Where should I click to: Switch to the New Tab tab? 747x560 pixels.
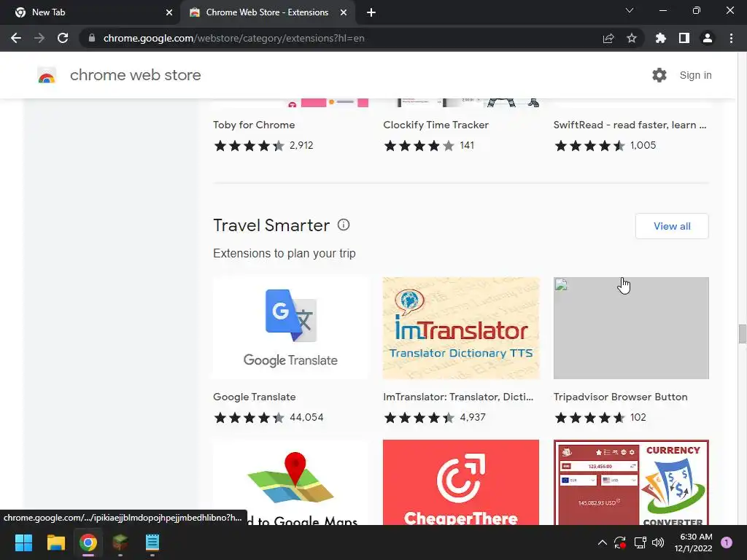tap(90, 12)
